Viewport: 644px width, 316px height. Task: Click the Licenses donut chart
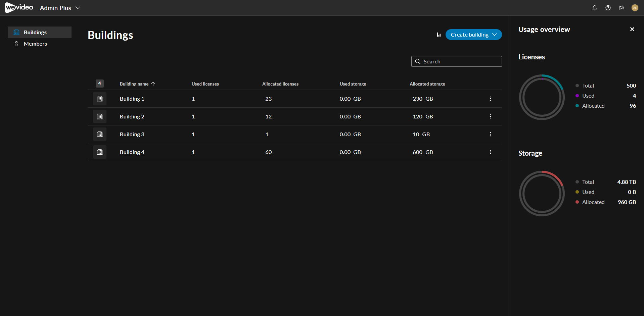pyautogui.click(x=542, y=97)
